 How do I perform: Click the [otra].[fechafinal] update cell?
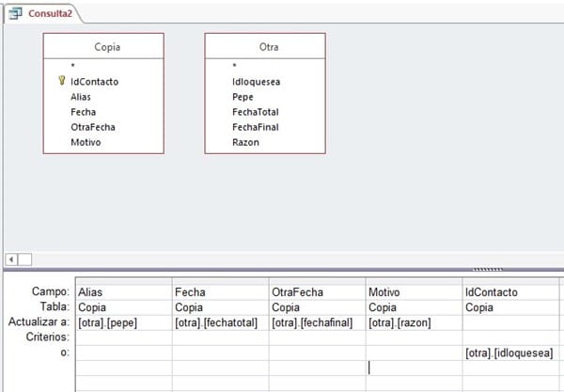pos(316,322)
